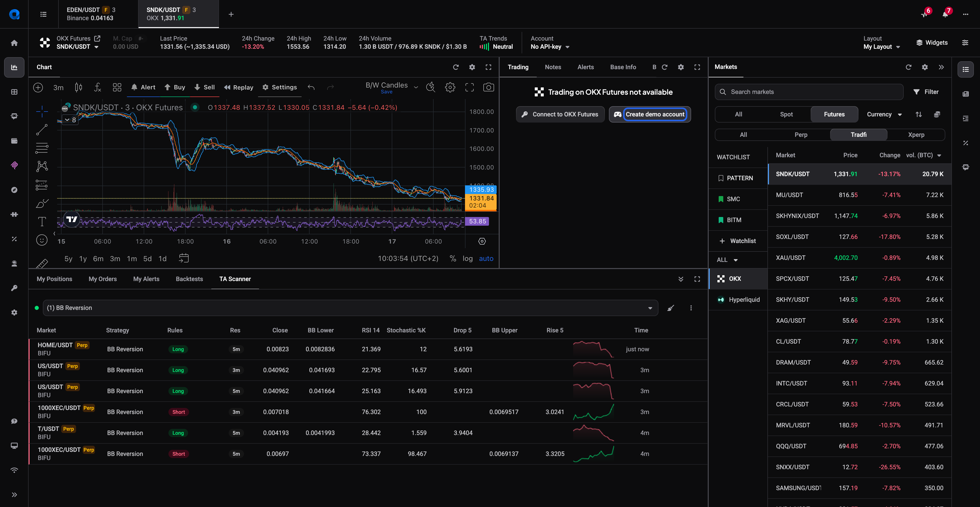Select Perp contract filter
Viewport: 980px width, 507px height.
(x=801, y=135)
